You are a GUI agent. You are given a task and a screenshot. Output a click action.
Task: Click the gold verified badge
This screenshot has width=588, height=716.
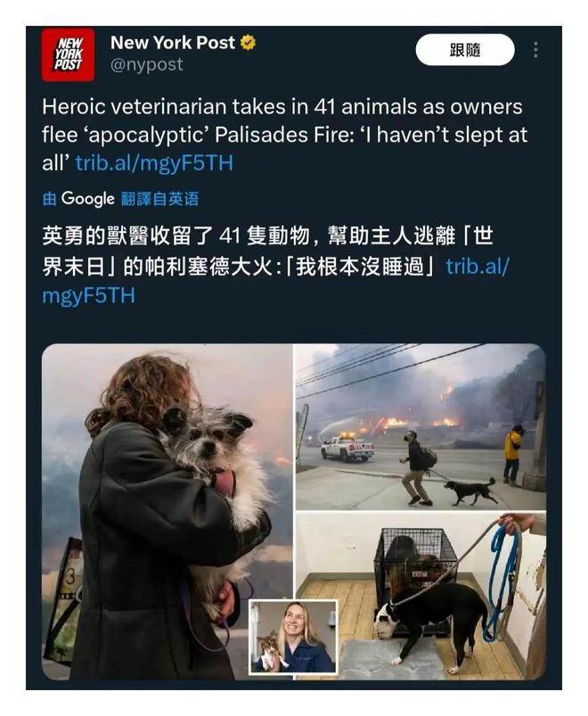click(x=249, y=43)
